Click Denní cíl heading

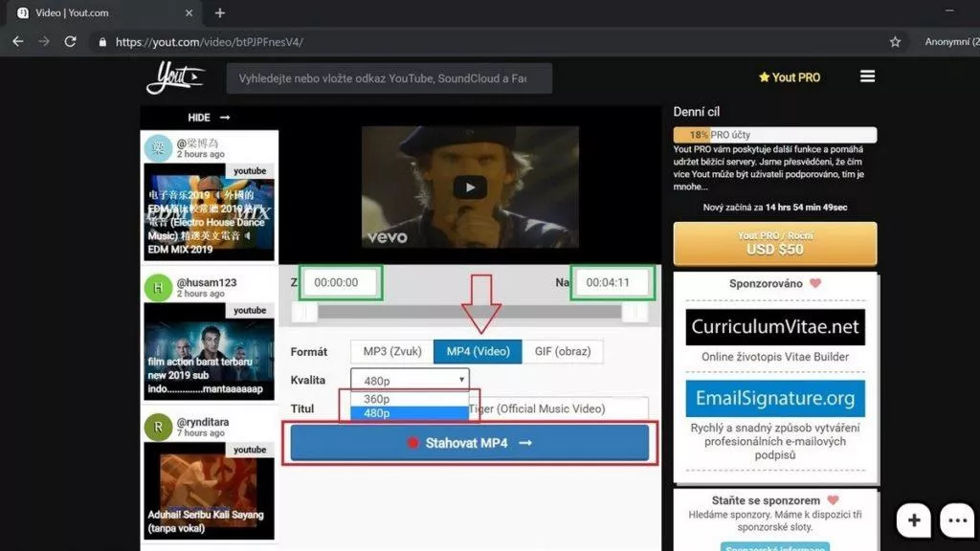pos(697,112)
